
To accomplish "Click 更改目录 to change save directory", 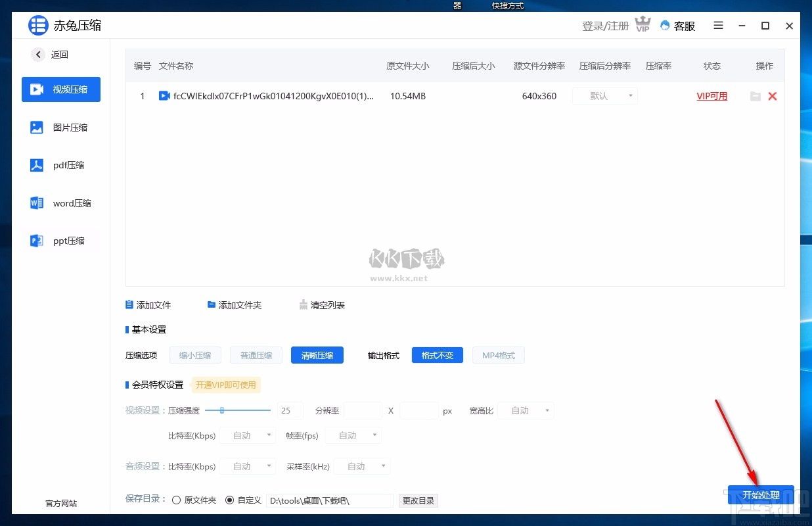I will coord(418,500).
